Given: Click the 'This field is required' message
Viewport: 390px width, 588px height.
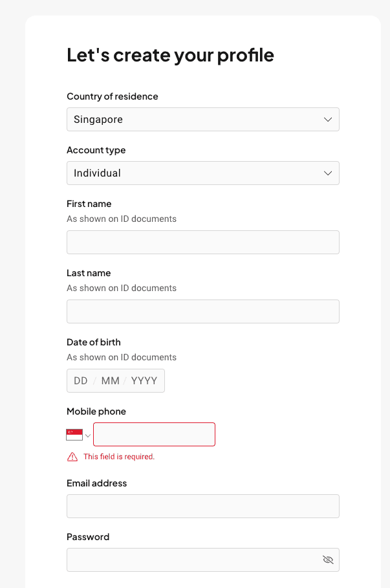Looking at the screenshot, I should (119, 457).
